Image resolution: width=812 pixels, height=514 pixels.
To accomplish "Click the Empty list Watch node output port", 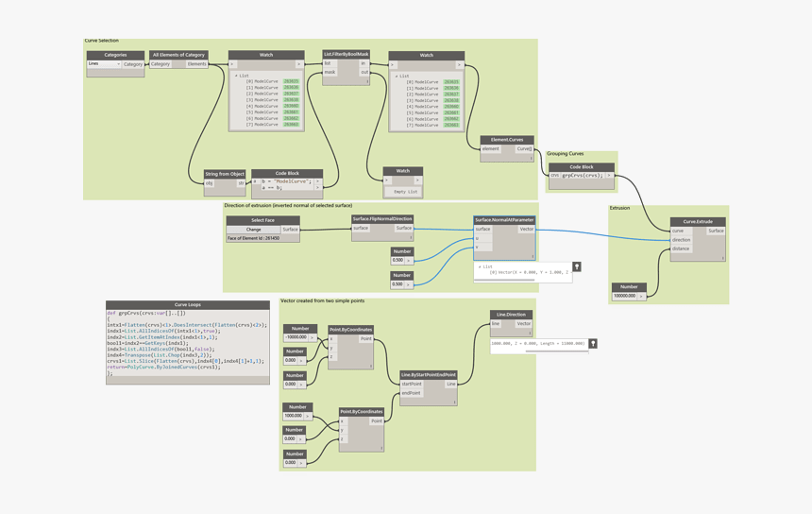I will tap(417, 180).
